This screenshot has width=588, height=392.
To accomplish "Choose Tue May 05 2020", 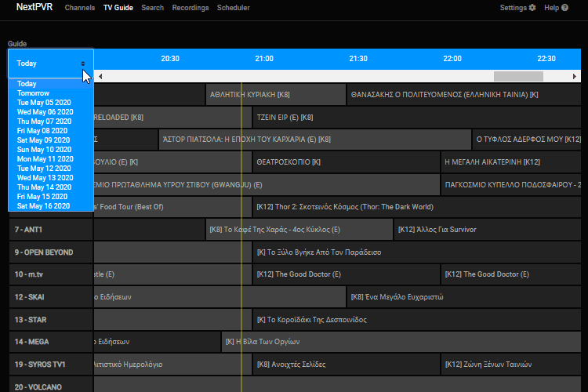I will coord(51,103).
